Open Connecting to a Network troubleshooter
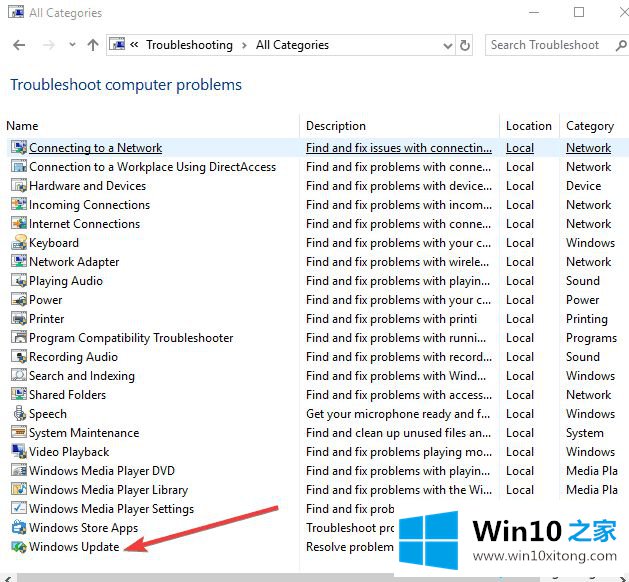This screenshot has height=582, width=629. pos(95,148)
